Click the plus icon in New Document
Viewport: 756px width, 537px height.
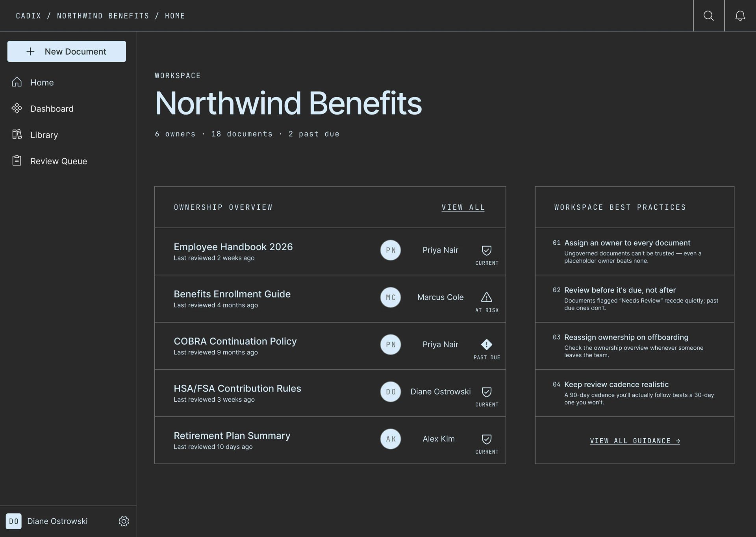[30, 52]
